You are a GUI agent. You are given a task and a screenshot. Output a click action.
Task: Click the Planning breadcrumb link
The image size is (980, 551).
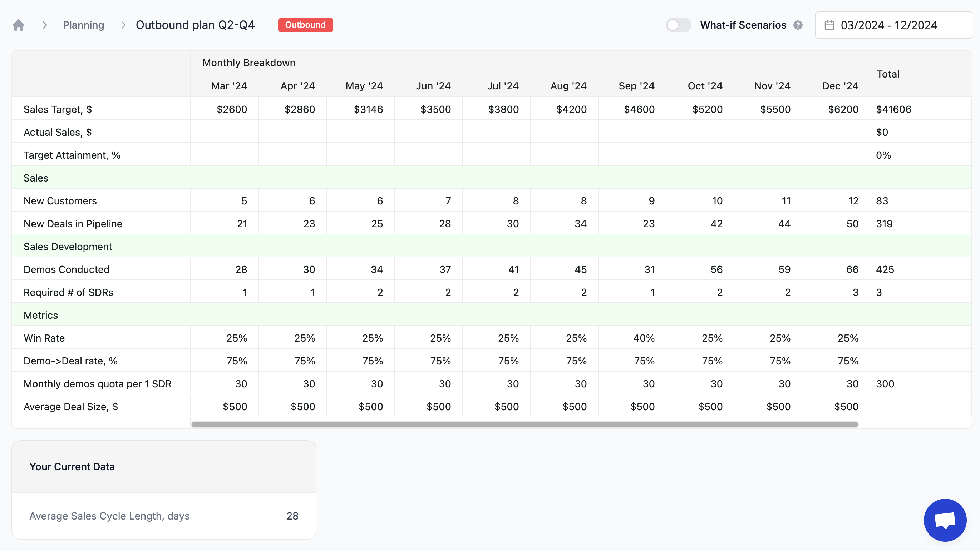point(83,25)
